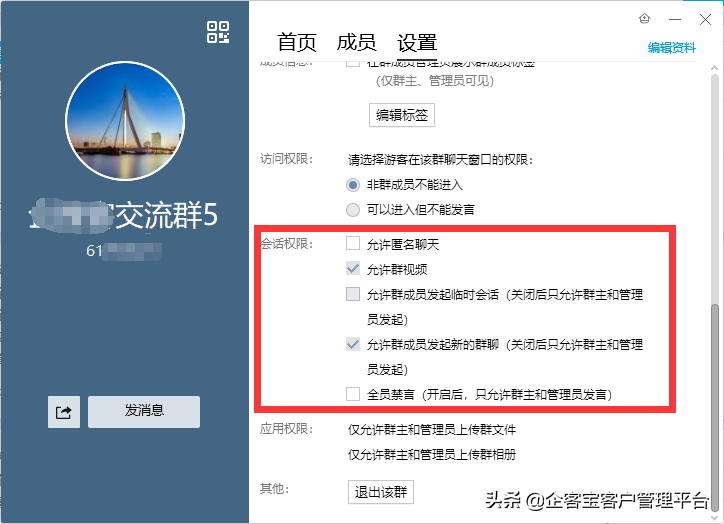Select 可以进入但不能发言 radio option
Screen dimensions: 724x524
click(353, 210)
